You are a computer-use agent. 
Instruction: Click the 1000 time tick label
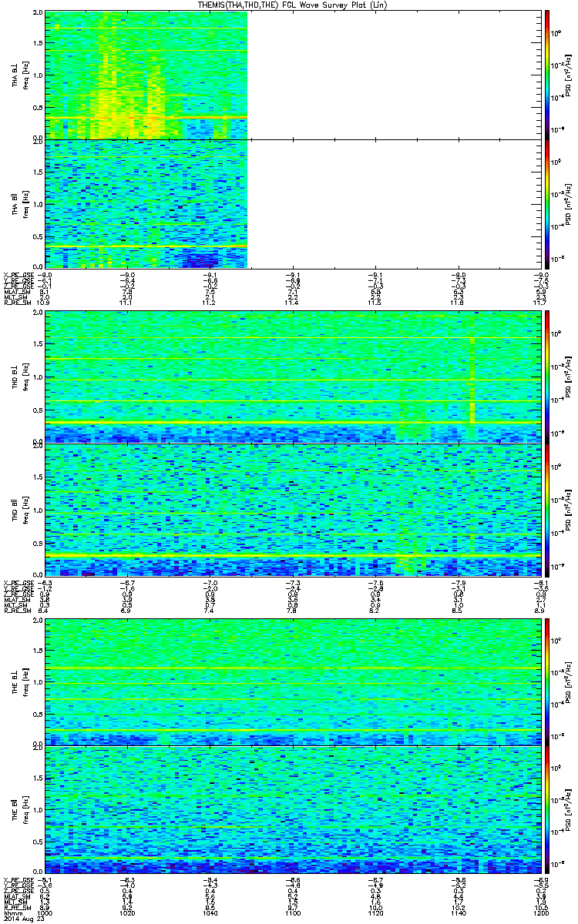[45, 913]
